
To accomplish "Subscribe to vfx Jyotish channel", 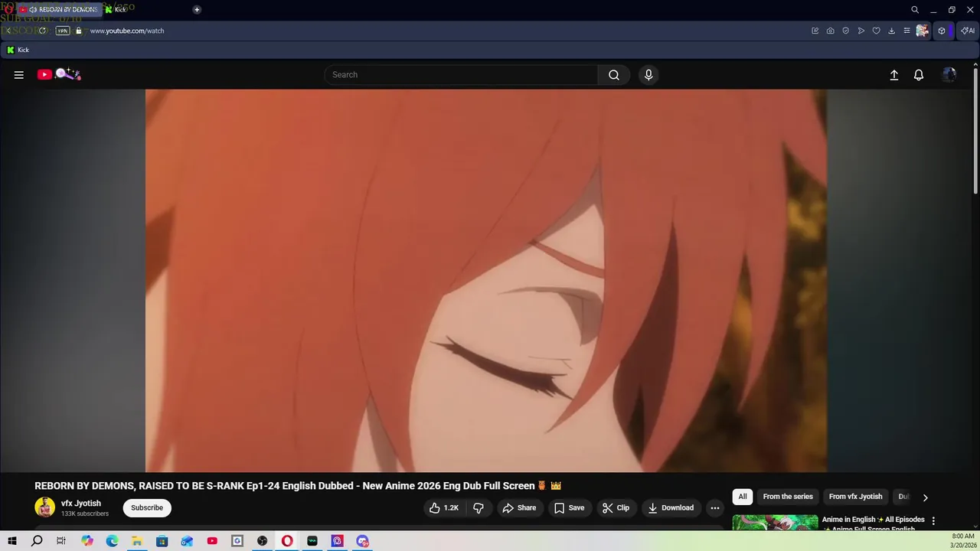I will point(147,508).
